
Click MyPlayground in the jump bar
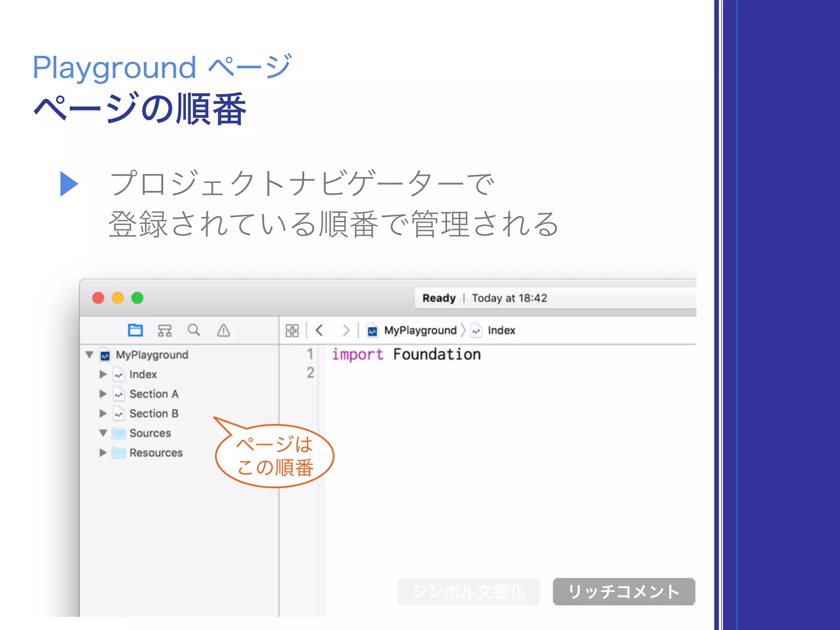pos(420,331)
